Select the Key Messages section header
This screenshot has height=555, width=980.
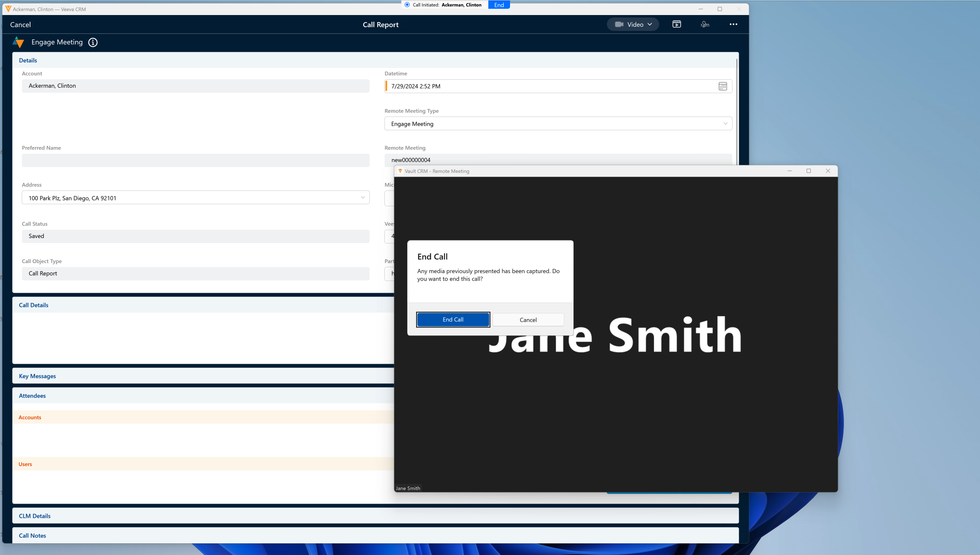tap(37, 376)
